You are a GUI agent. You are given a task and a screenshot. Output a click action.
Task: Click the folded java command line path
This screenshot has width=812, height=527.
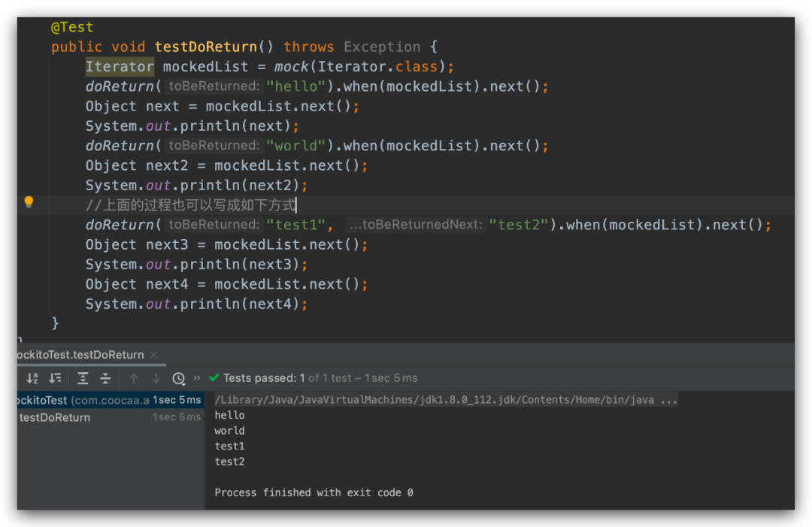[x=446, y=400]
